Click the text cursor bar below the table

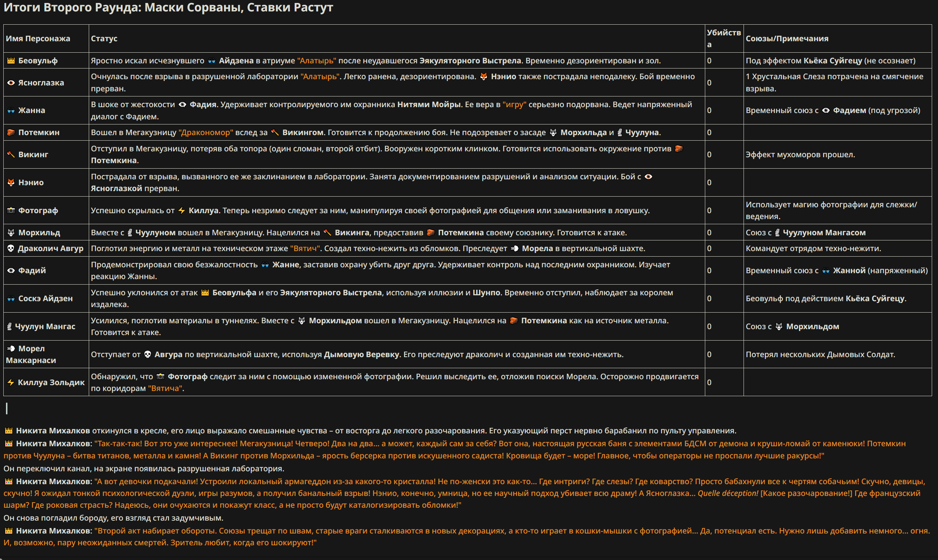tap(7, 408)
